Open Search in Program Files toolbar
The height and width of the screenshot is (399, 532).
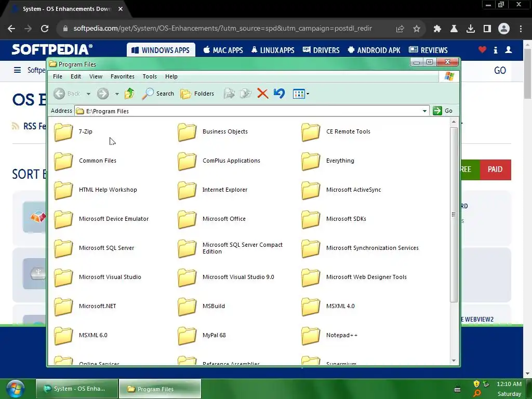(158, 94)
